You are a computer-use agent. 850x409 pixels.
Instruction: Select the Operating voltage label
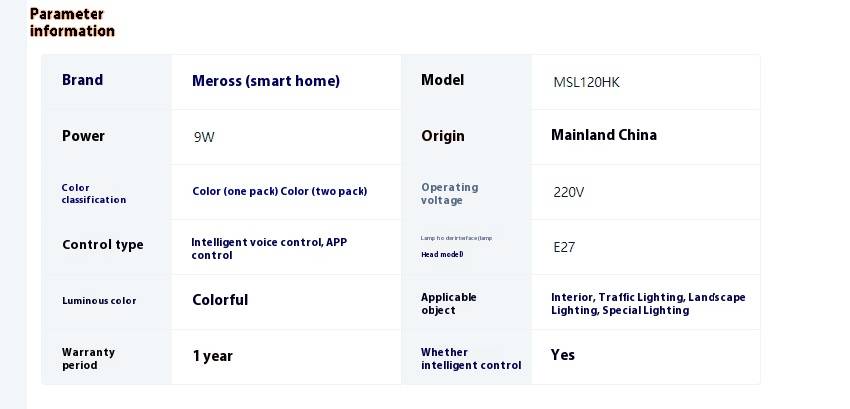point(449,194)
